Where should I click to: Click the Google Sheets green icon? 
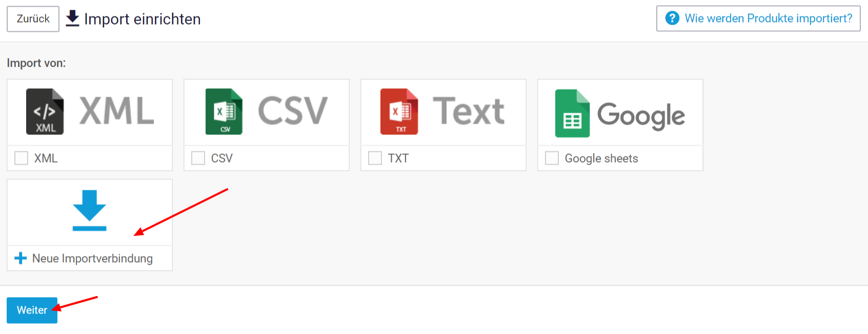573,113
